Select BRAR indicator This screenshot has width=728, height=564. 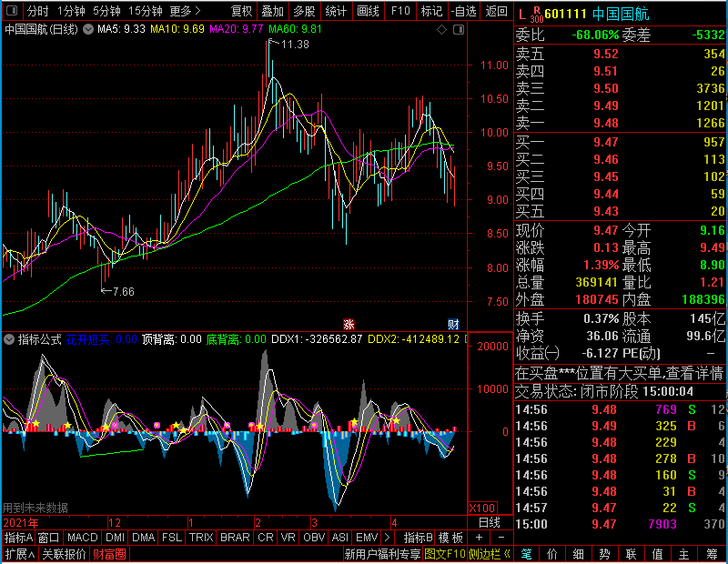coord(235,538)
